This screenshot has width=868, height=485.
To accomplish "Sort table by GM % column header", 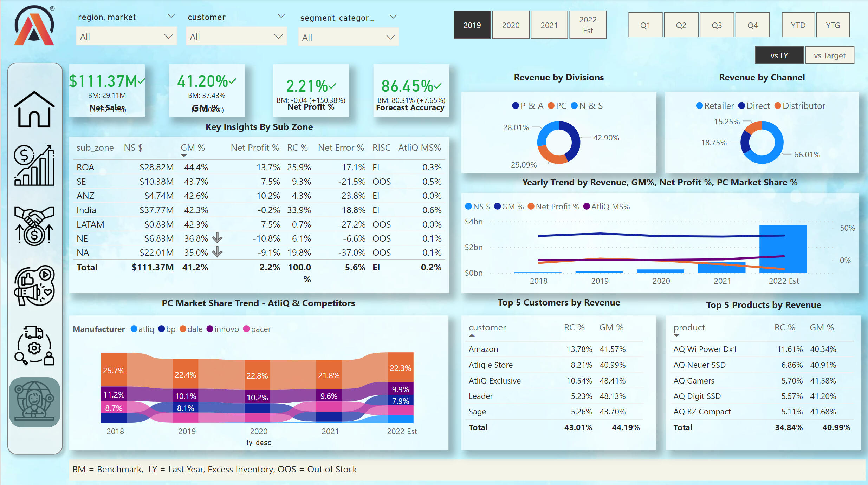I will 193,148.
